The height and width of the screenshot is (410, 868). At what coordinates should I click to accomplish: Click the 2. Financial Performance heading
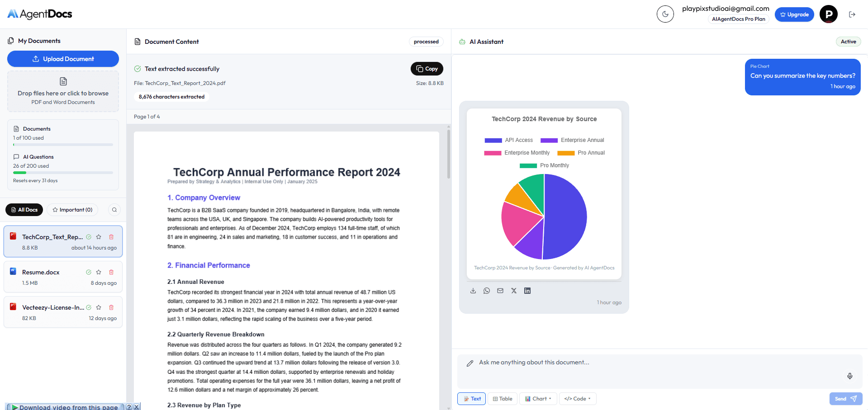click(x=209, y=265)
